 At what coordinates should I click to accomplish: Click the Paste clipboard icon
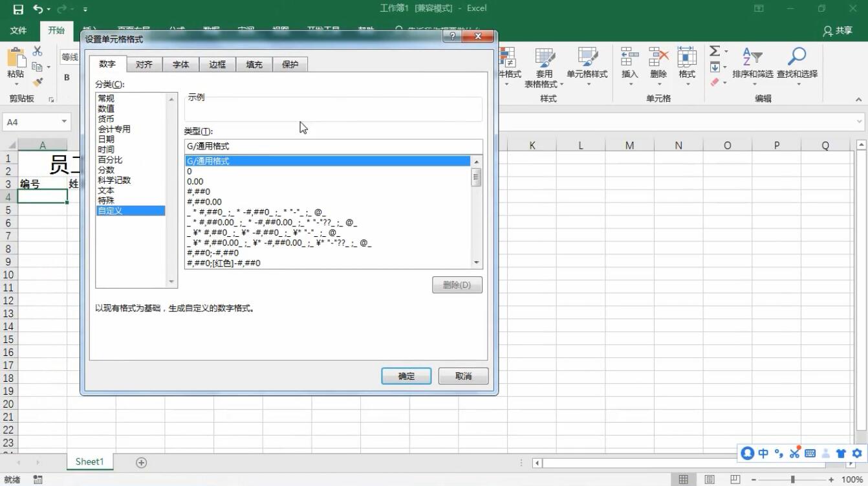tap(16, 58)
